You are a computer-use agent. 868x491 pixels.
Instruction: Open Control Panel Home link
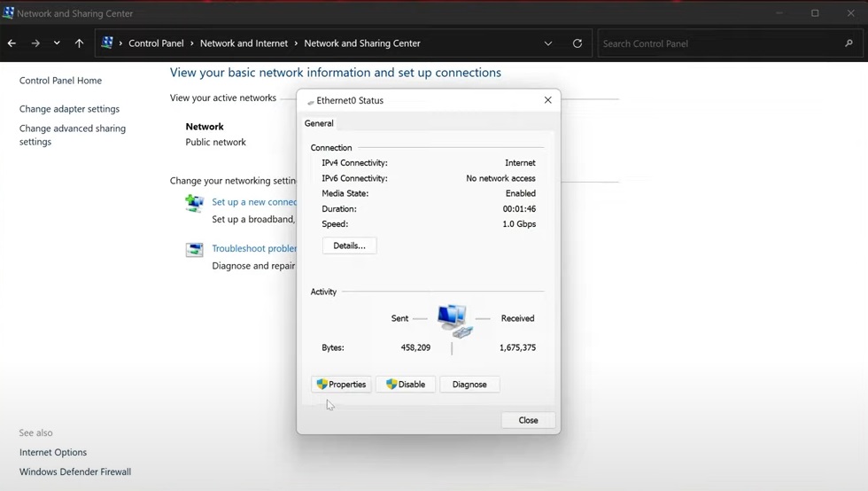tap(60, 81)
